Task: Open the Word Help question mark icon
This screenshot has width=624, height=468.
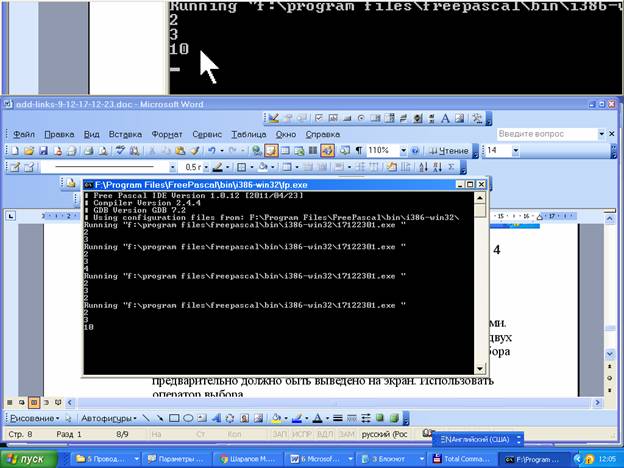Action: [x=415, y=151]
